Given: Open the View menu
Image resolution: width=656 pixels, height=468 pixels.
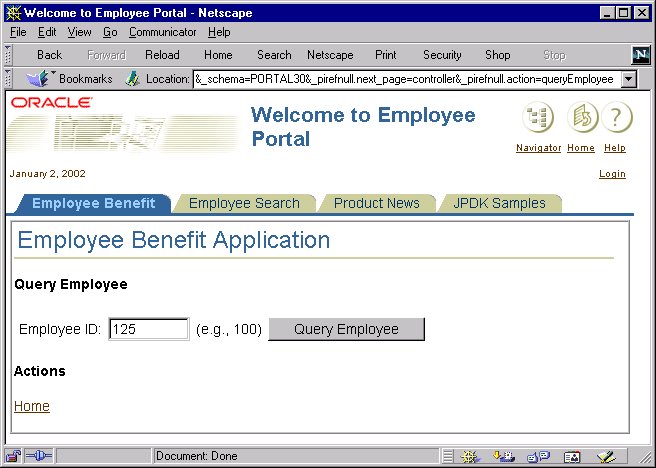Looking at the screenshot, I should tap(79, 32).
